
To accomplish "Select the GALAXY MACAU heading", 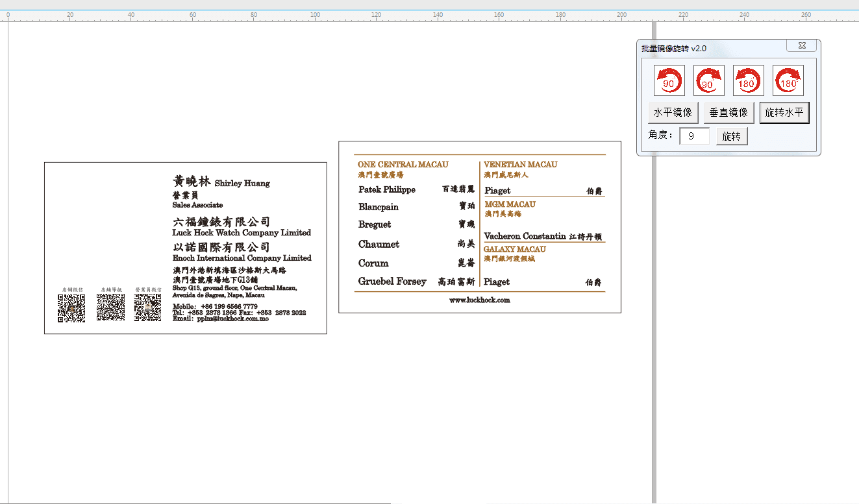I will (515, 249).
